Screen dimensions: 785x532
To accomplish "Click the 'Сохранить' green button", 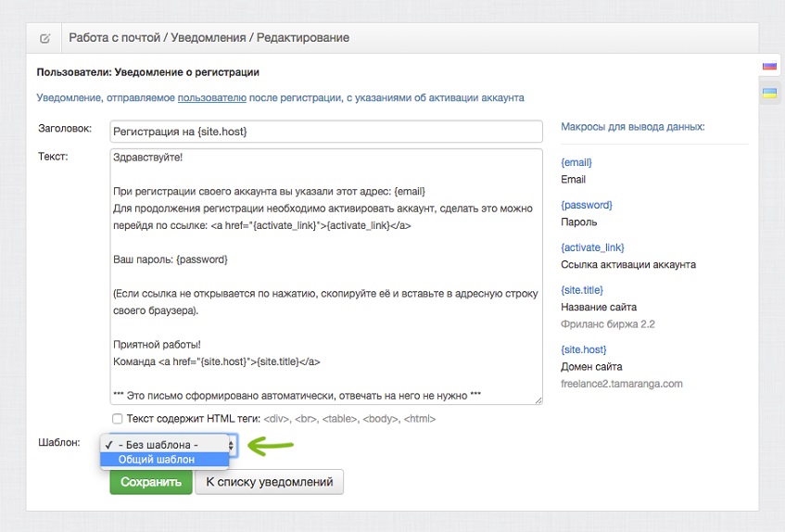I will click(x=151, y=482).
